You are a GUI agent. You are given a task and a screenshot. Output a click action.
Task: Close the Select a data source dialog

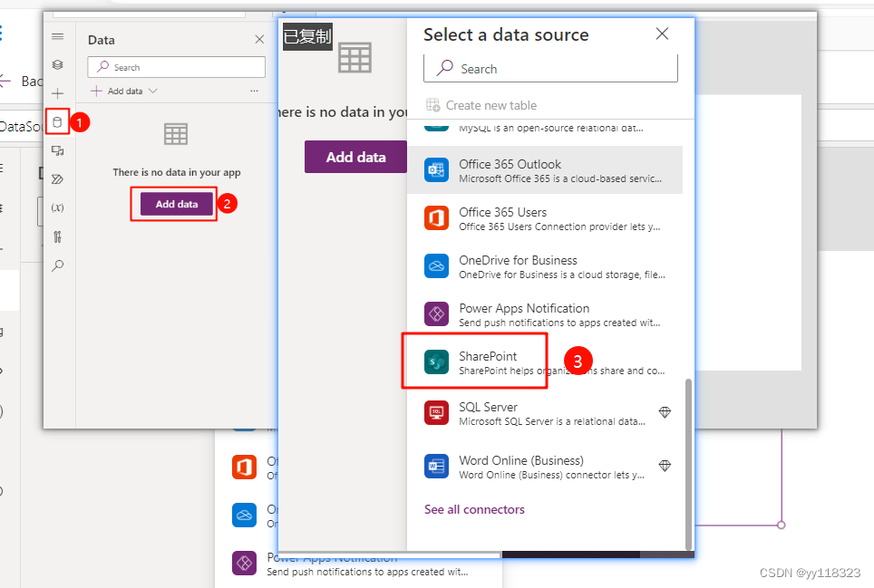(x=662, y=34)
